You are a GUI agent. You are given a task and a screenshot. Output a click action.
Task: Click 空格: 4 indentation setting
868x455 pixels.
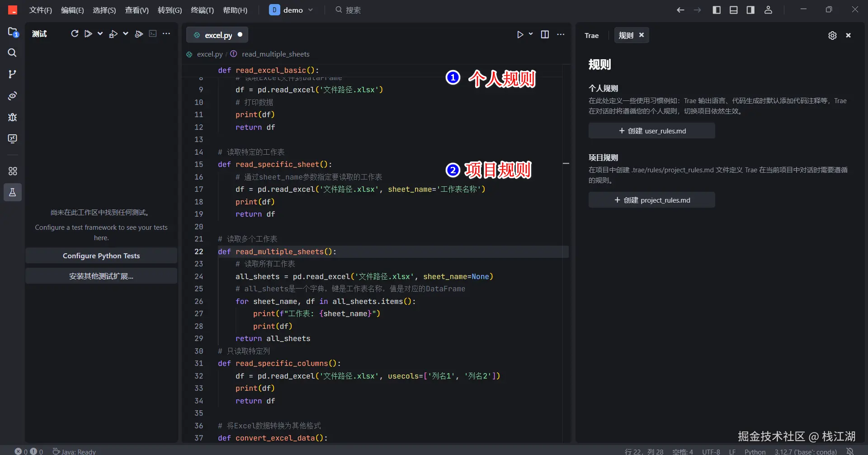(x=682, y=451)
